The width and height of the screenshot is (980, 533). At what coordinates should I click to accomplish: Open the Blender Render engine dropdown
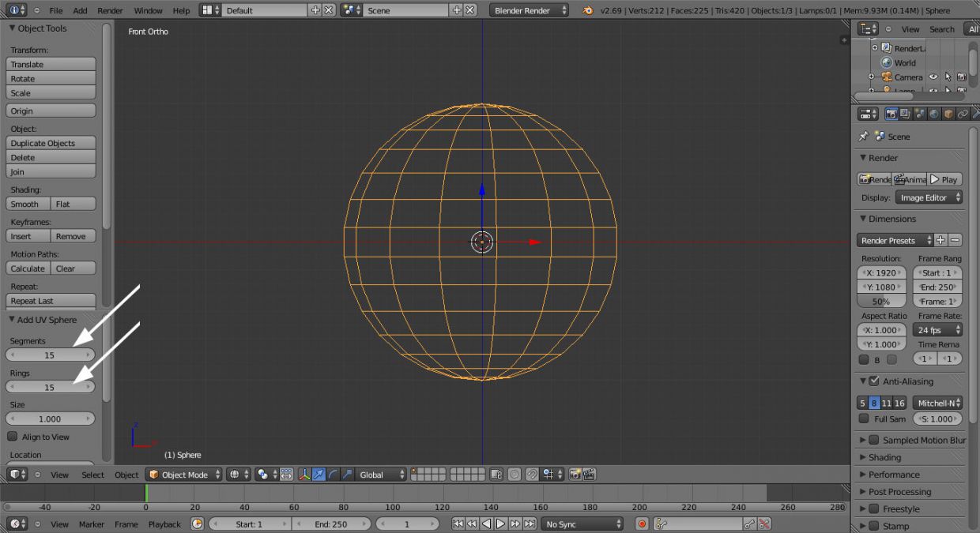point(530,10)
